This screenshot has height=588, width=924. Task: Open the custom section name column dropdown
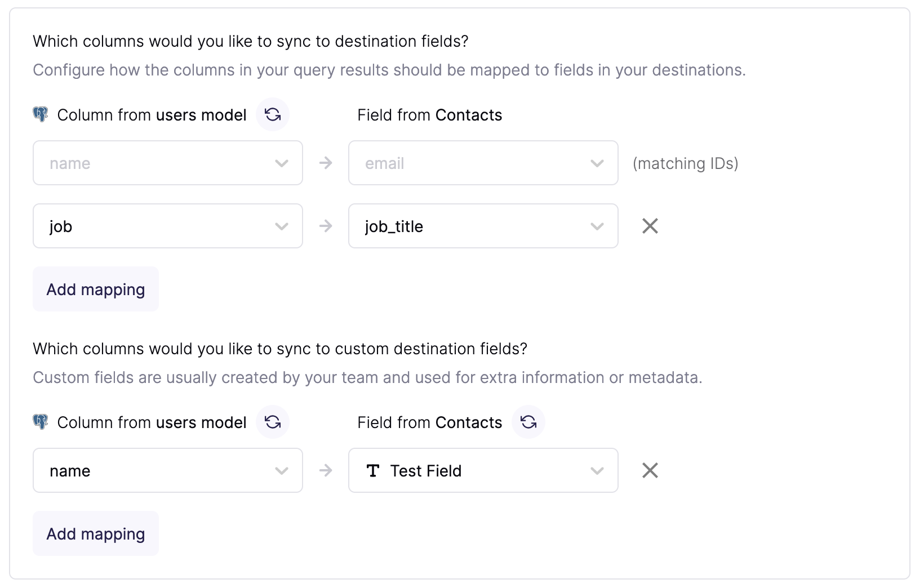pyautogui.click(x=168, y=470)
